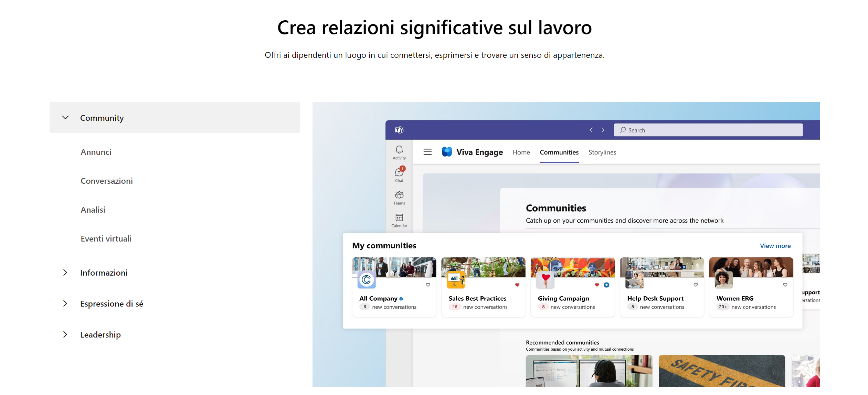Select the Eventi virtuali item
The width and height of the screenshot is (868, 395).
(x=106, y=238)
